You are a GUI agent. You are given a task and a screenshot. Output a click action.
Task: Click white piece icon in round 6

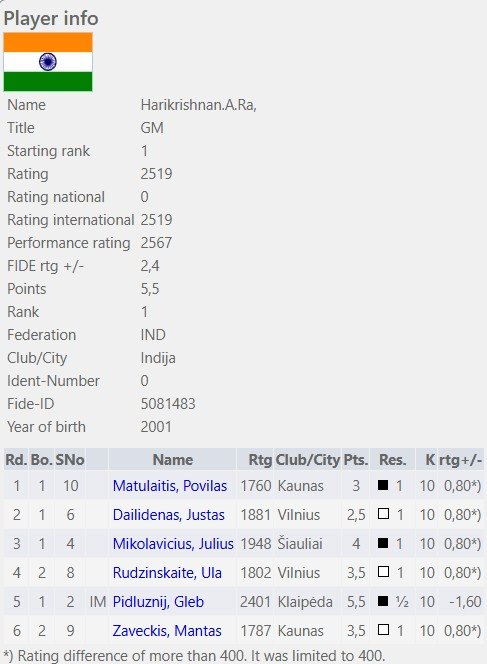pyautogui.click(x=383, y=630)
